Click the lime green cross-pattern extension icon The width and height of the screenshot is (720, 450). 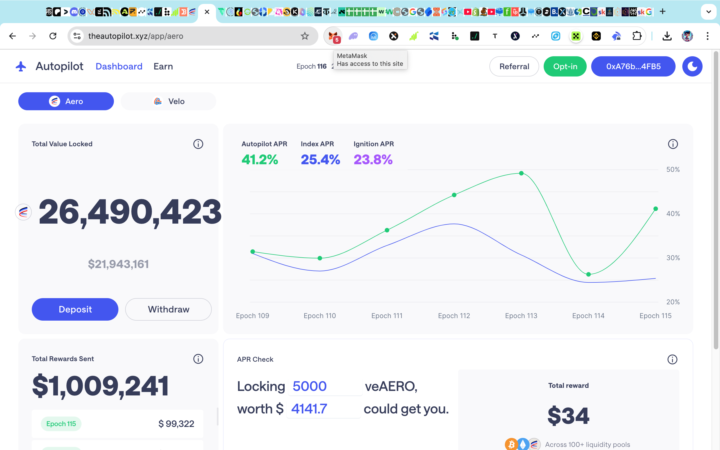[x=576, y=36]
